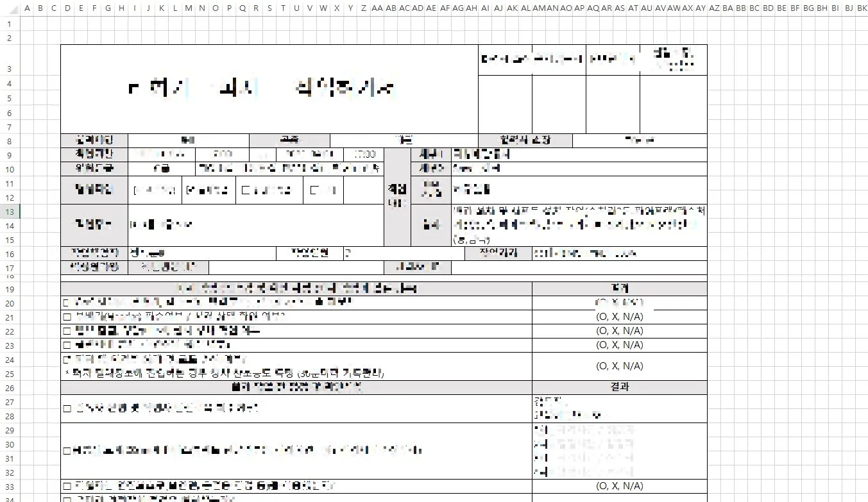Select row 8 header
This screenshot has width=868, height=502.
[10, 140]
